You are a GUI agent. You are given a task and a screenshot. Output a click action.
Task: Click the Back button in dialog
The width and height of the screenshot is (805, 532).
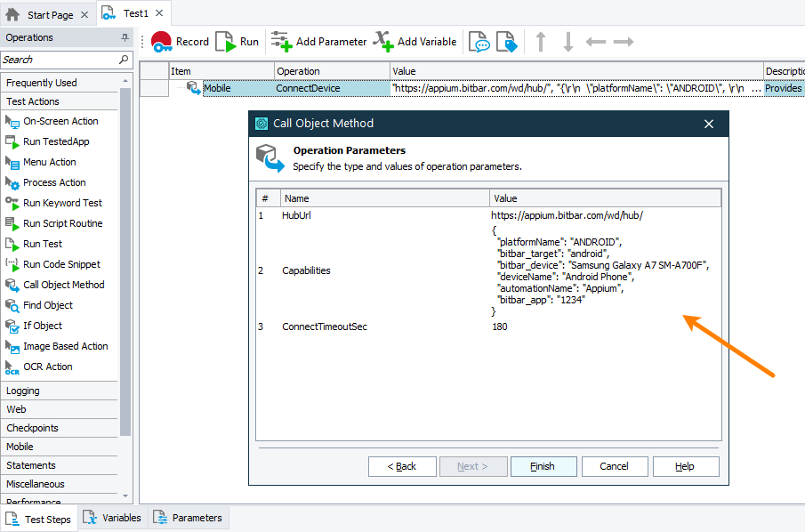[402, 466]
